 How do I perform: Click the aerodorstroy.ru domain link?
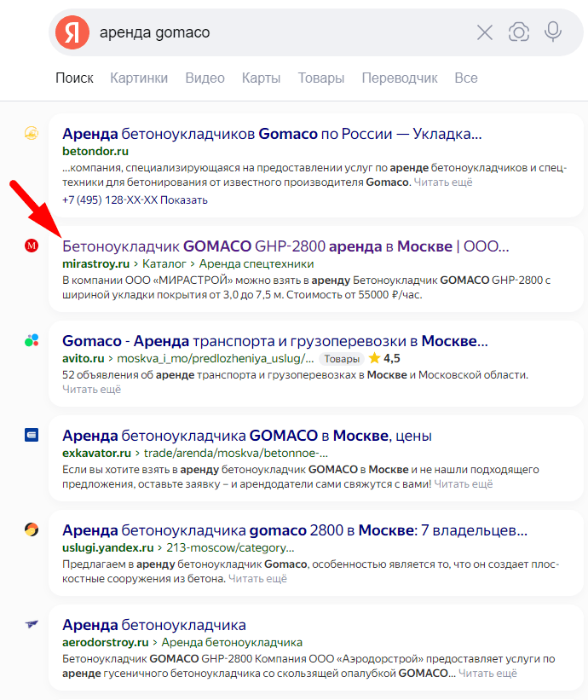106,642
